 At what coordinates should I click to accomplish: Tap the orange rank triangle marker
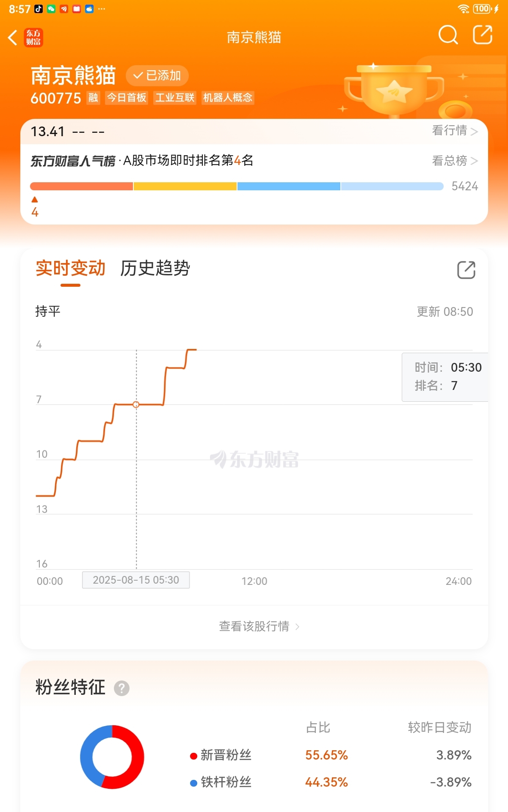pyautogui.click(x=35, y=200)
